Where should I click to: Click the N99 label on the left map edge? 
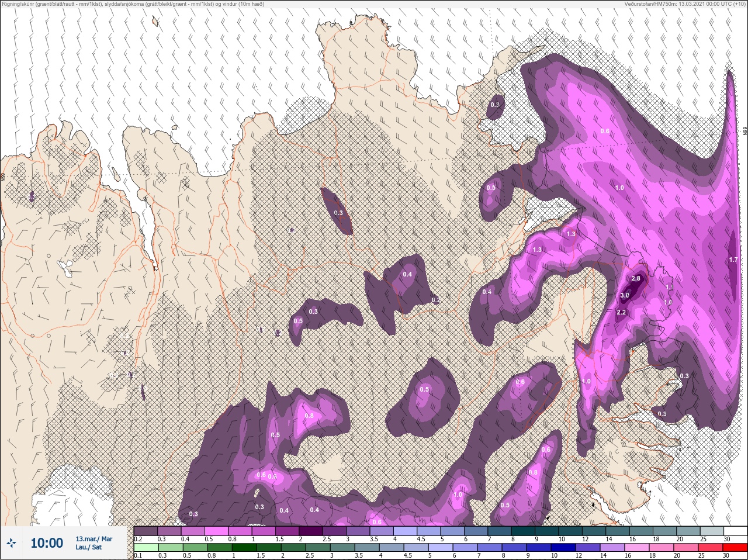[3, 177]
